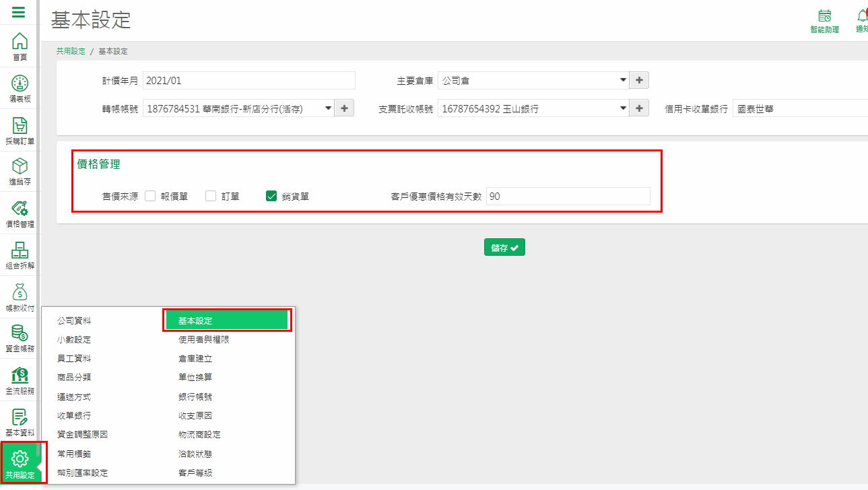The height and width of the screenshot is (490, 868).
Task: Select 洽談狀態 menu entry
Action: (x=195, y=454)
